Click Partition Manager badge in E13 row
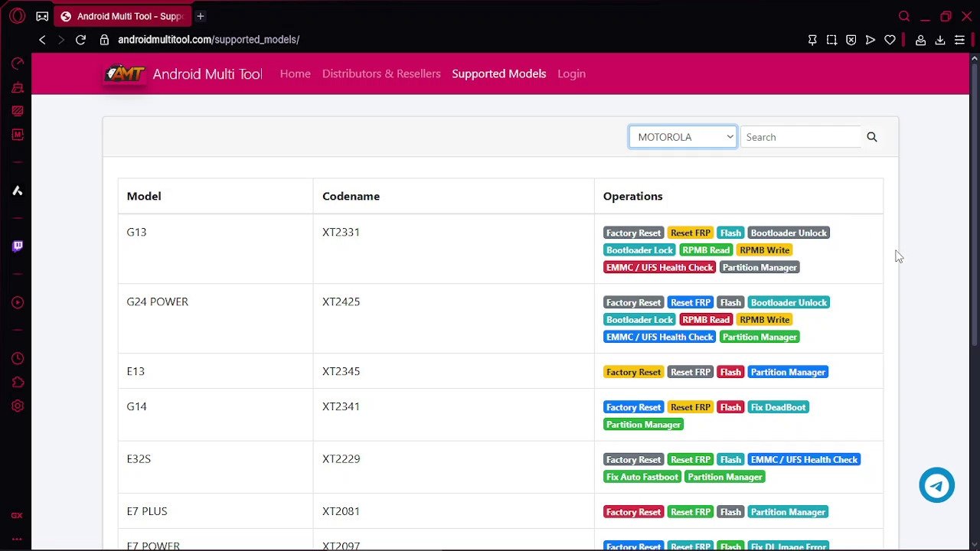This screenshot has width=980, height=551. coord(788,372)
